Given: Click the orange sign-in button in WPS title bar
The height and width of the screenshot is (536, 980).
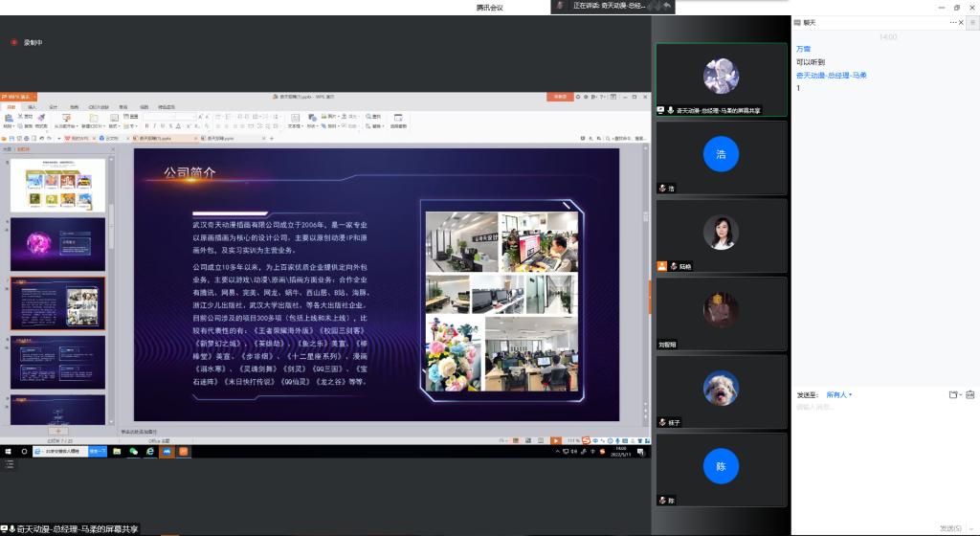Looking at the screenshot, I should point(560,97).
